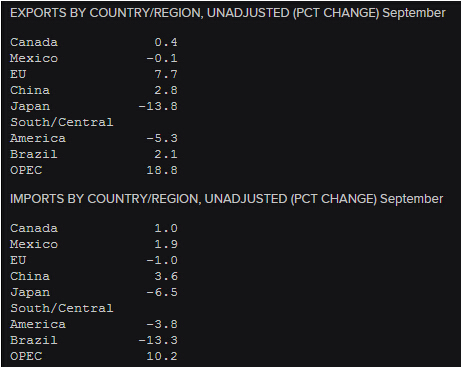Click the China exports value 2.8

(166, 90)
